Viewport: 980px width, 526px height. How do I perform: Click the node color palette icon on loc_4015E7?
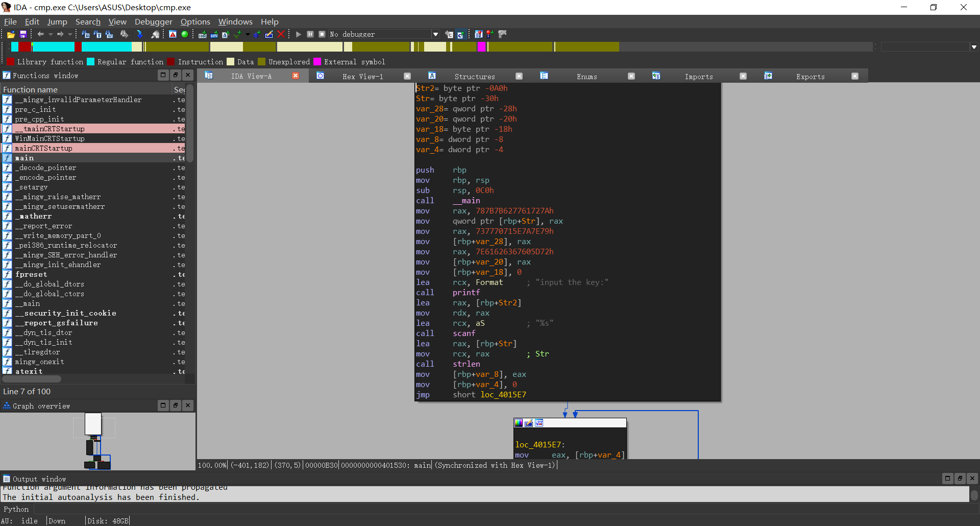[x=519, y=423]
